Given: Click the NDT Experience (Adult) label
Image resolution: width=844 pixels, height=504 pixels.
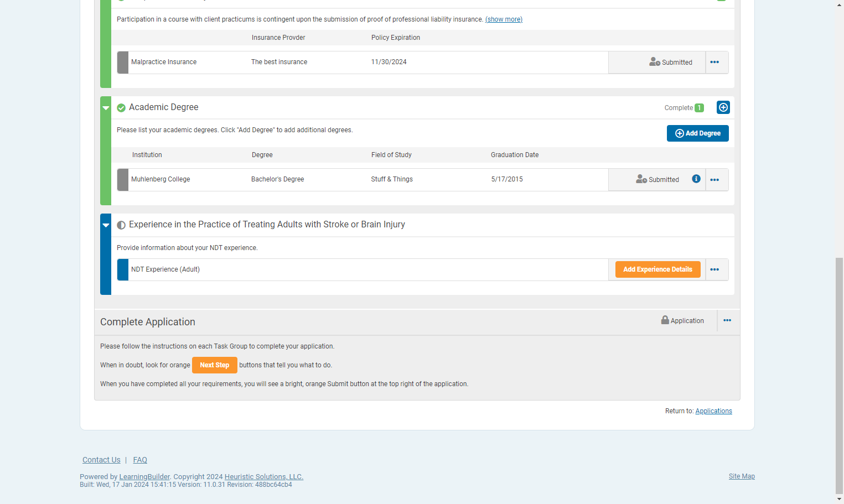Looking at the screenshot, I should point(165,269).
